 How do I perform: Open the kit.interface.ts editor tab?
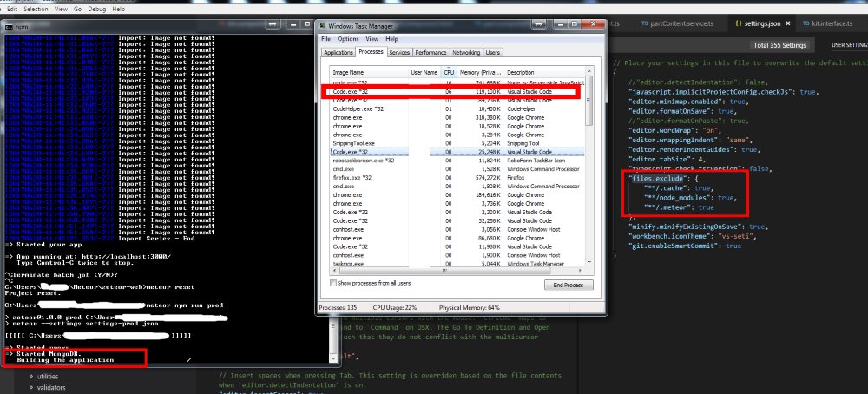(x=833, y=23)
